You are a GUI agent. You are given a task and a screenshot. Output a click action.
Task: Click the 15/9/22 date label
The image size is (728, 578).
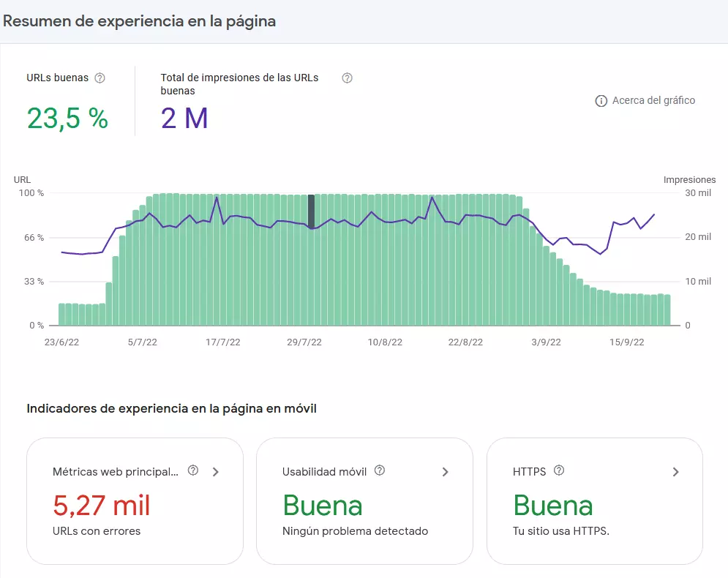click(627, 342)
